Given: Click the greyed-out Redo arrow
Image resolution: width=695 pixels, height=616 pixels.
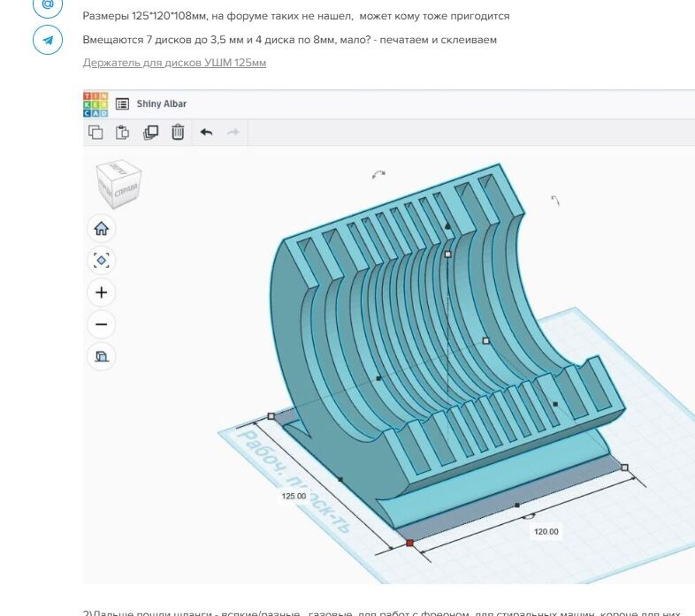Looking at the screenshot, I should pyautogui.click(x=233, y=132).
